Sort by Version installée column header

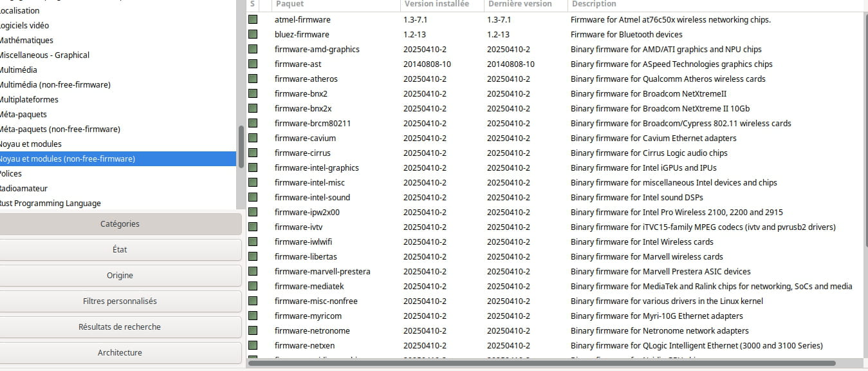point(441,5)
